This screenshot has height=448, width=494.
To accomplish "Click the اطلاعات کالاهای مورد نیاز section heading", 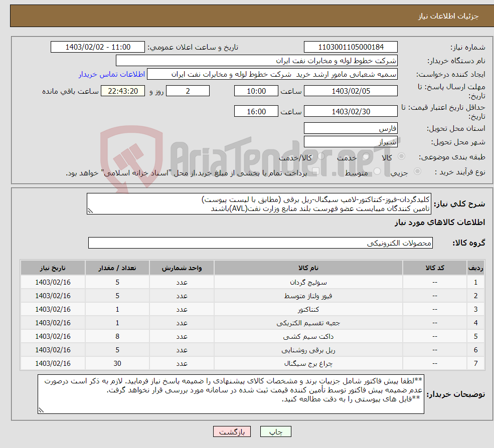I will coord(439,222).
